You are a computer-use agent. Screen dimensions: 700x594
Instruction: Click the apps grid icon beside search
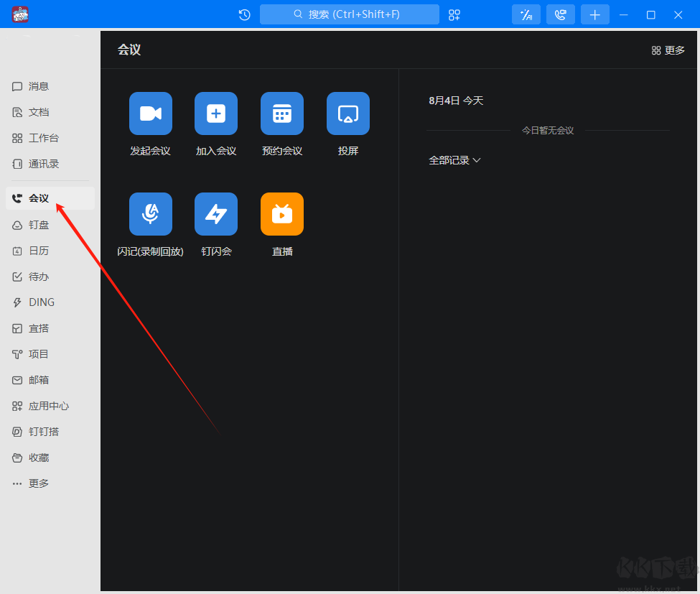click(454, 15)
